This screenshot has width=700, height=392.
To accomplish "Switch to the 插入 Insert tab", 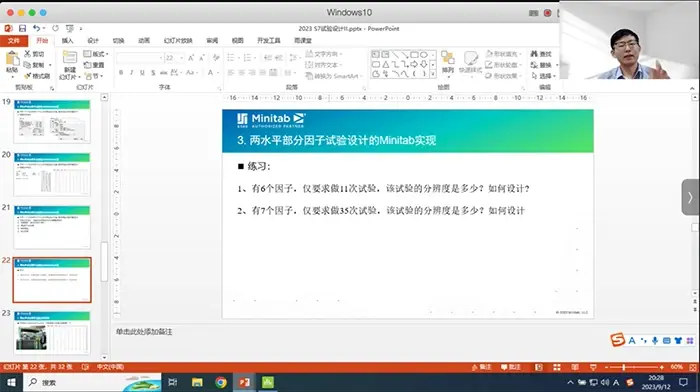I will [x=67, y=41].
